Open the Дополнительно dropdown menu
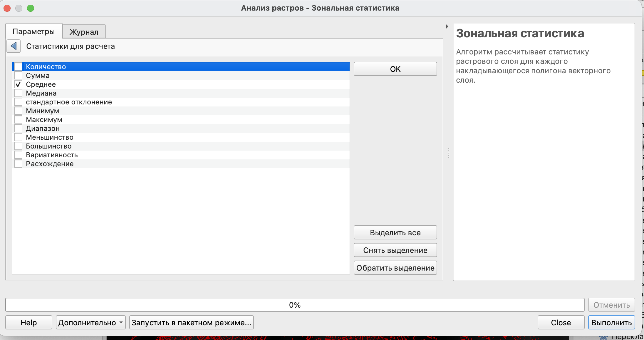Screen dimensions: 644x340 [x=90, y=323]
